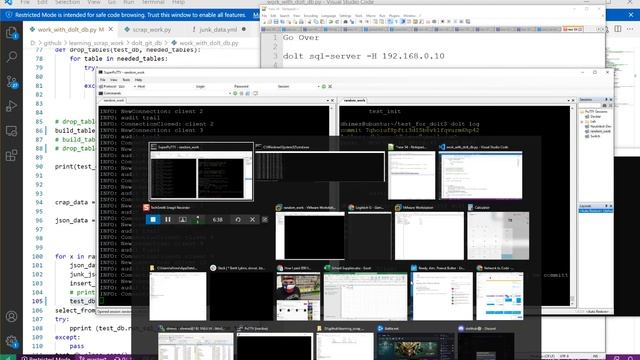
Task: Close the work_with_dolt_db.py editor tab
Action: pyautogui.click(x=111, y=29)
